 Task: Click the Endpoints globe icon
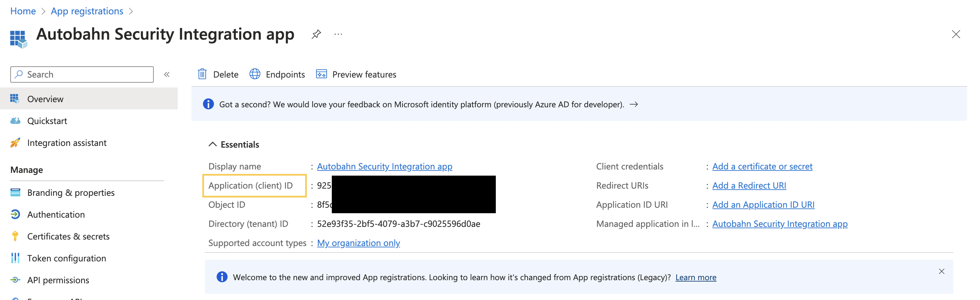[x=255, y=74]
